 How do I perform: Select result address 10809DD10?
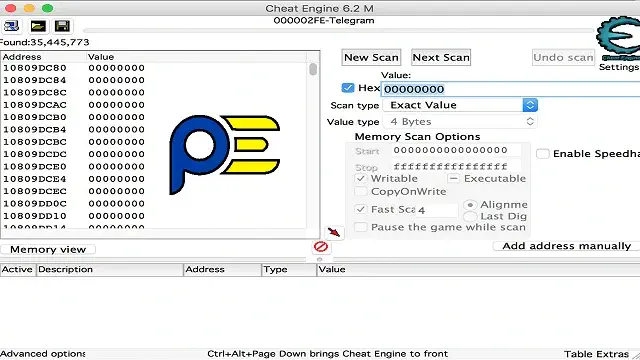[x=35, y=216]
